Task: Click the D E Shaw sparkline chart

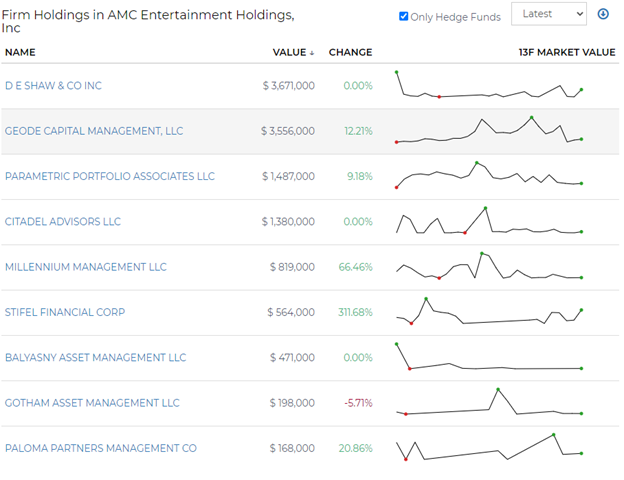Action: coord(489,84)
